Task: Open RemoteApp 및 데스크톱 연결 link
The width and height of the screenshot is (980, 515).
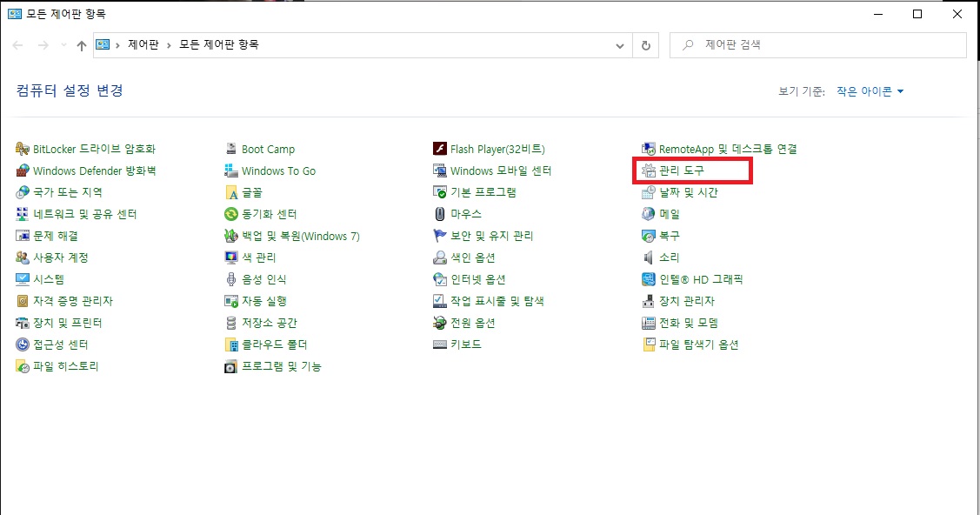Action: pyautogui.click(x=728, y=149)
